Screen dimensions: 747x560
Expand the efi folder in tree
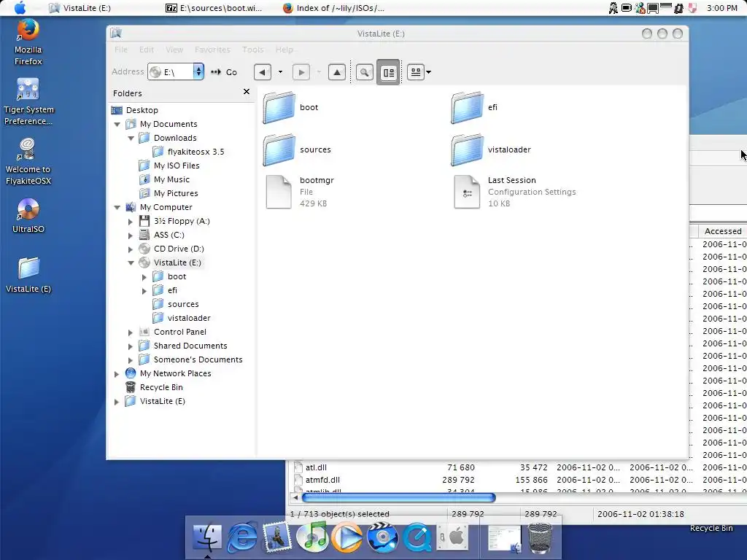pyautogui.click(x=144, y=290)
